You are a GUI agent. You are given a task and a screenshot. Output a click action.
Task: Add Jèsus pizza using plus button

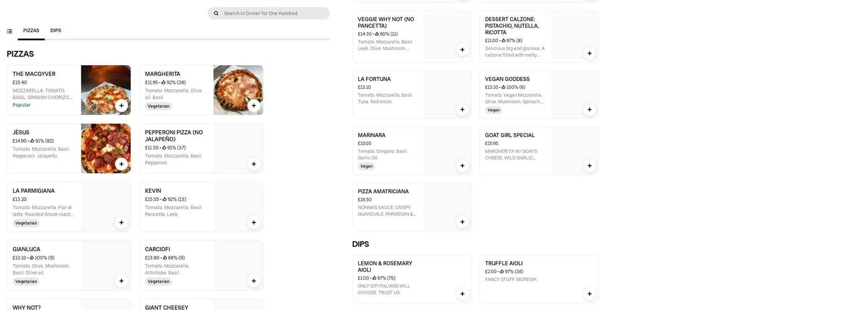pyautogui.click(x=122, y=164)
